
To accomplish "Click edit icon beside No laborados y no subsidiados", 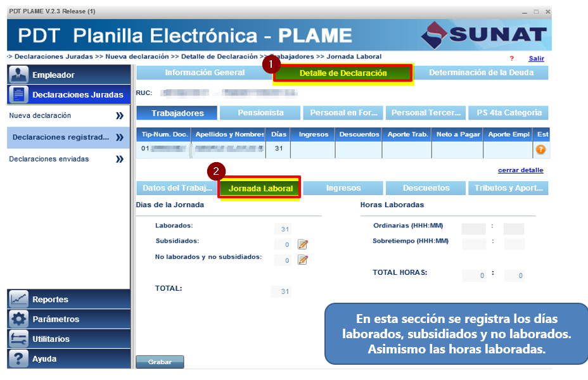I will tap(303, 260).
